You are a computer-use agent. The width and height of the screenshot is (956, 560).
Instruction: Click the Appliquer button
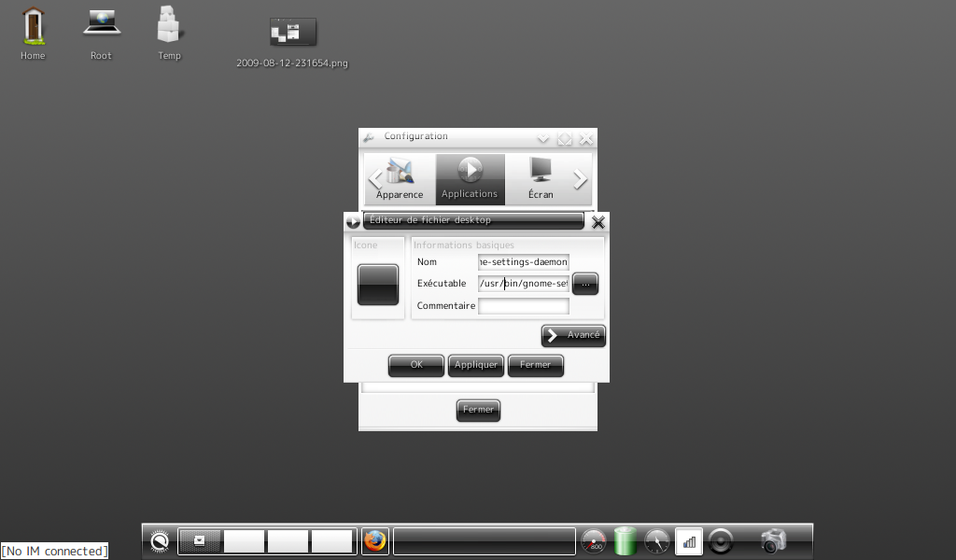click(x=476, y=365)
